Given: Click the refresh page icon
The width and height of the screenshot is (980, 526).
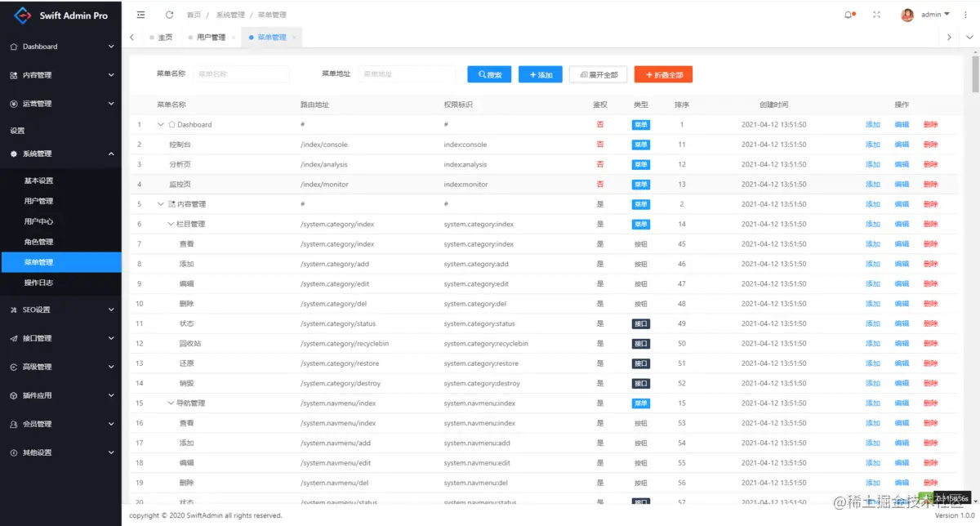Looking at the screenshot, I should [x=169, y=15].
